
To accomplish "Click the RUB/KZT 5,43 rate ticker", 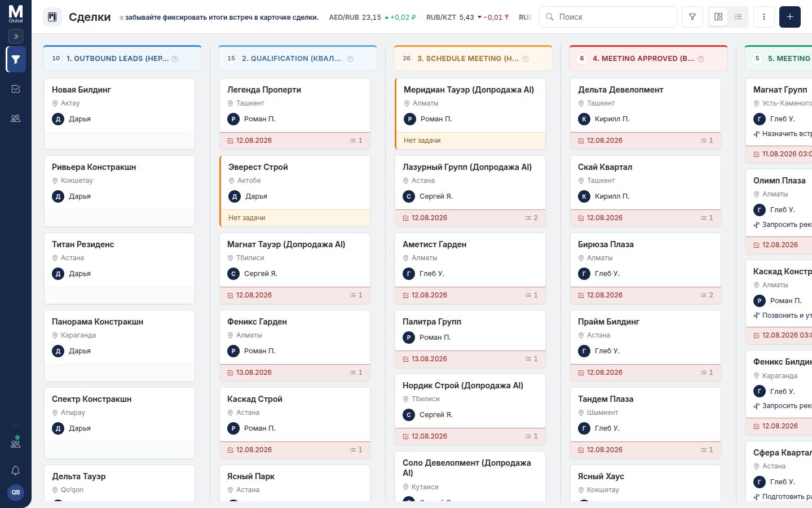I will (467, 17).
